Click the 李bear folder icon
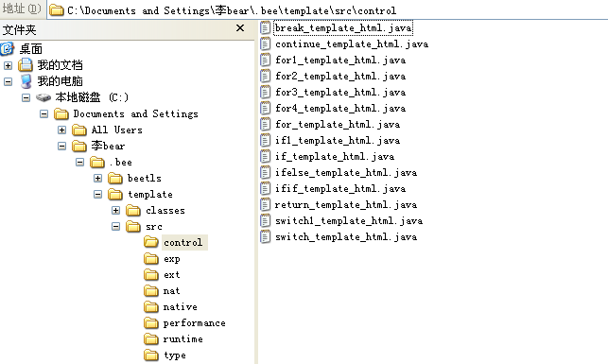The height and width of the screenshot is (364, 608). pos(79,147)
